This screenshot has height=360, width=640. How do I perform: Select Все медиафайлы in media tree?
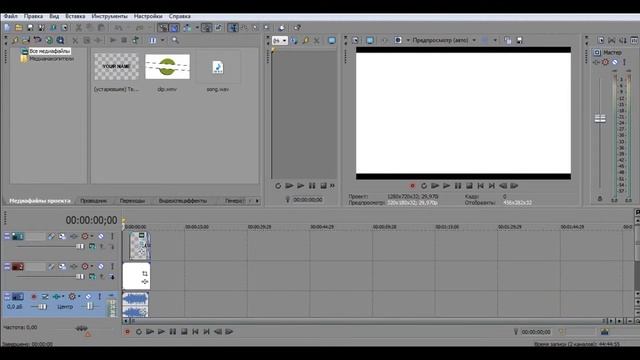[x=49, y=51]
